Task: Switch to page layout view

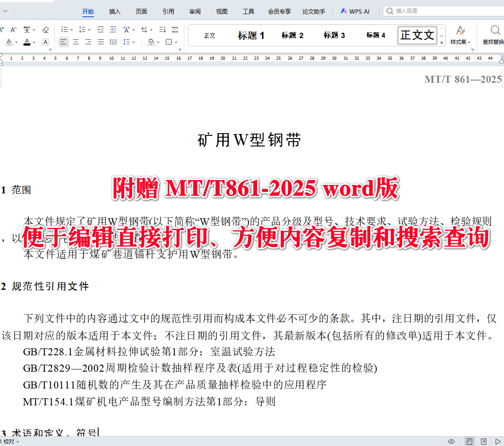Action: tap(469, 442)
